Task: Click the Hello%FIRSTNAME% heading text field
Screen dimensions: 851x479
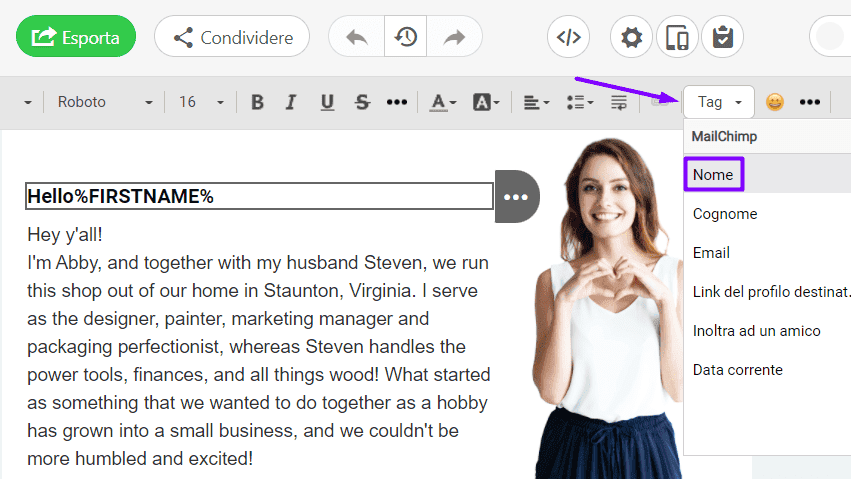Action: (x=259, y=196)
